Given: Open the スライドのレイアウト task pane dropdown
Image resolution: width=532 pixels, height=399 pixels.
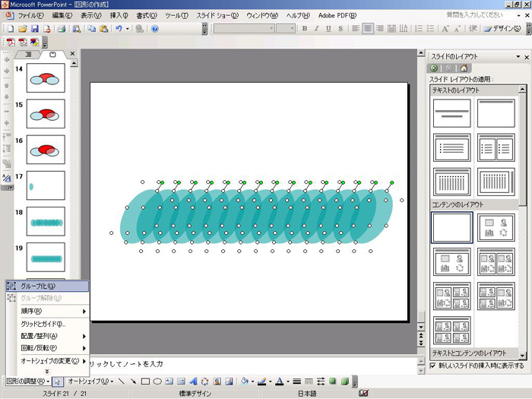Looking at the screenshot, I should 518,56.
